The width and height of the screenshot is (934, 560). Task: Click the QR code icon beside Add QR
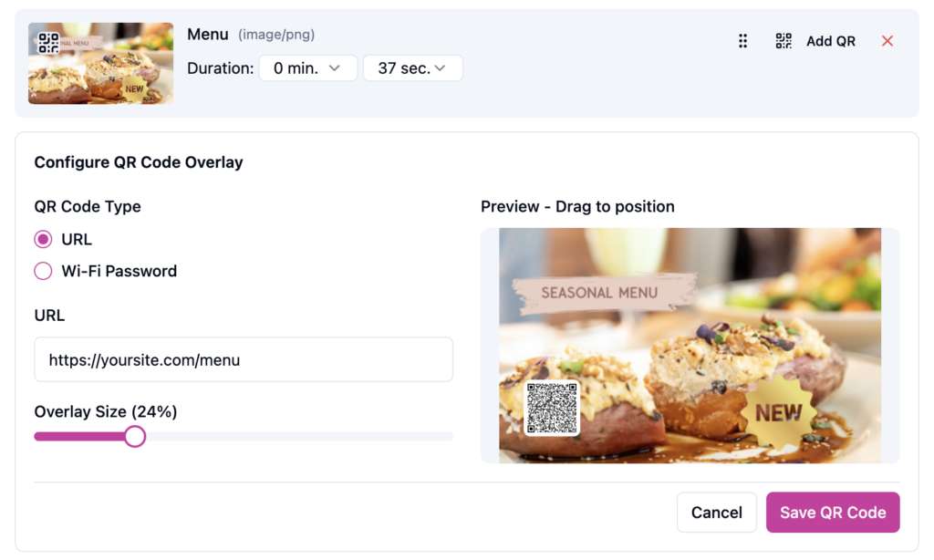point(784,41)
